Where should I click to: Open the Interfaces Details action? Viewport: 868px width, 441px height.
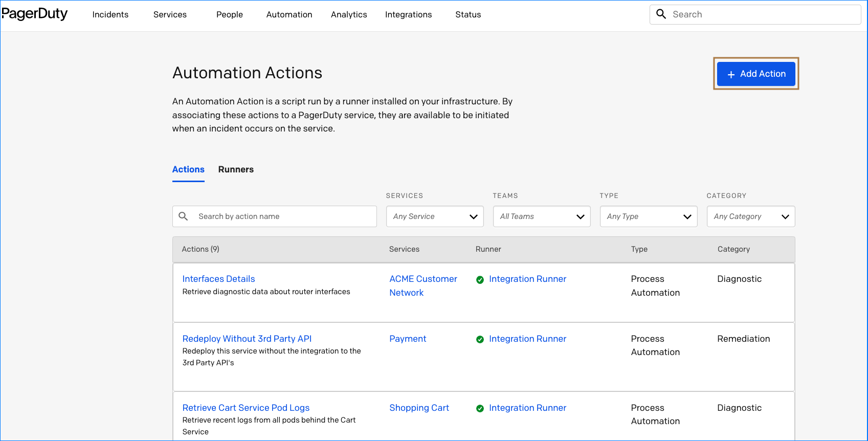click(218, 279)
